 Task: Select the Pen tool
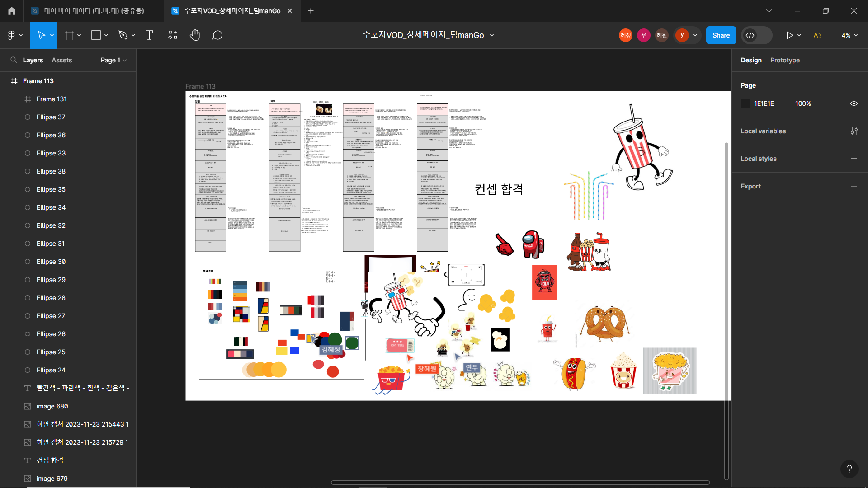[123, 35]
